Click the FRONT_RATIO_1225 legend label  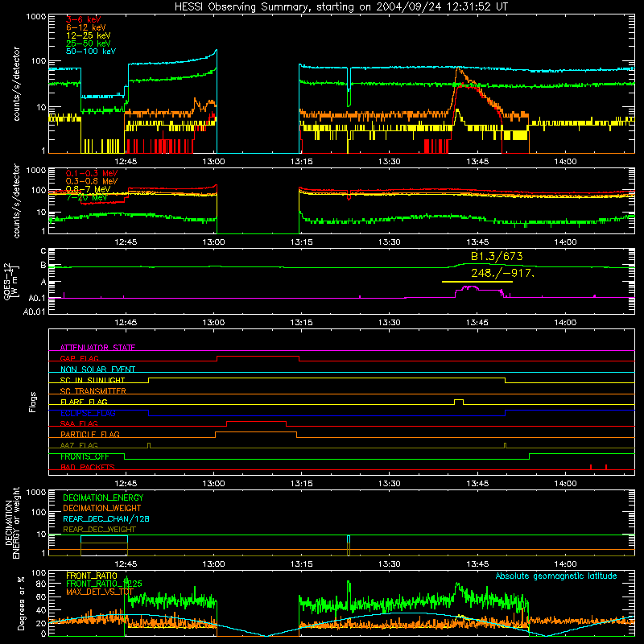pos(104,584)
